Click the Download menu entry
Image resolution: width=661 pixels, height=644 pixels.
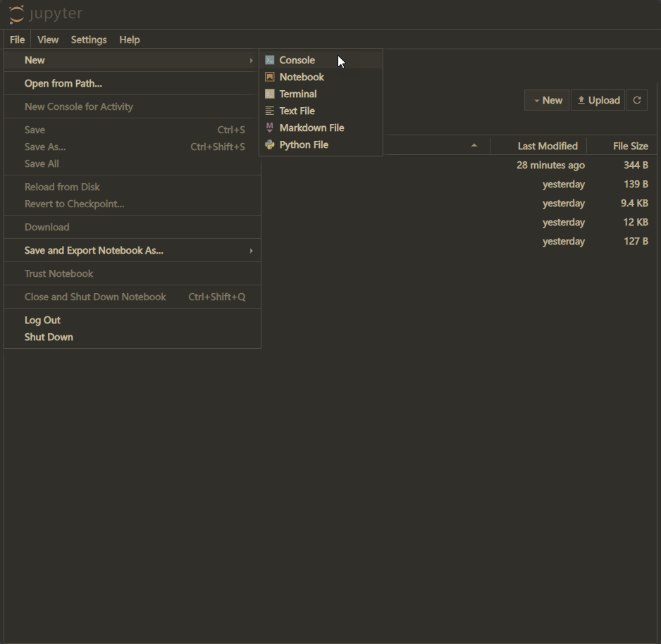tap(132, 227)
